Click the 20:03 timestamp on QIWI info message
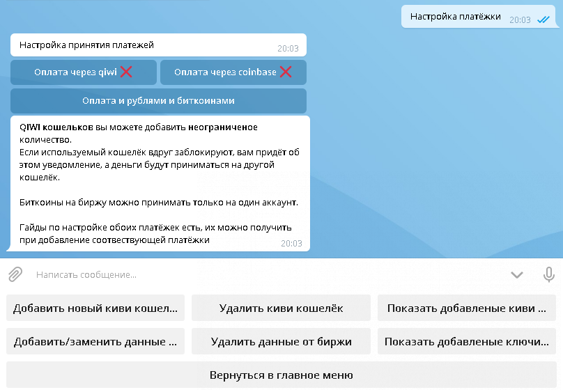Screen dimensions: 563x392 [291, 244]
